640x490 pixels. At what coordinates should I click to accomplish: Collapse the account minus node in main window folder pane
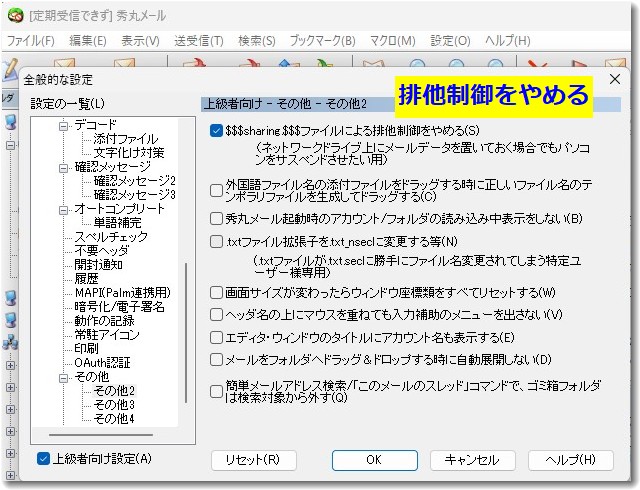pos(11,145)
